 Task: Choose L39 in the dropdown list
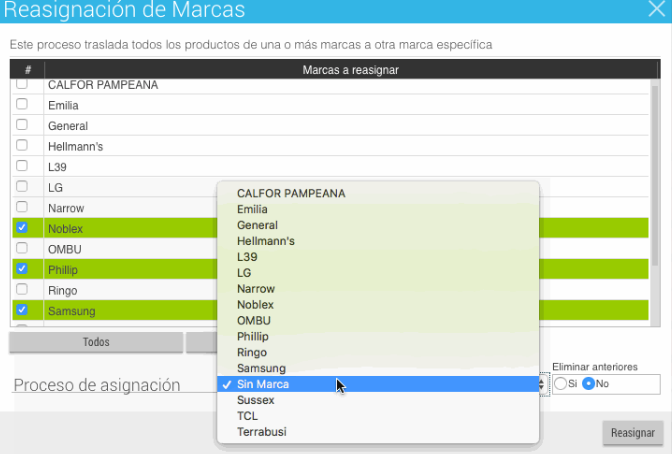(378, 257)
